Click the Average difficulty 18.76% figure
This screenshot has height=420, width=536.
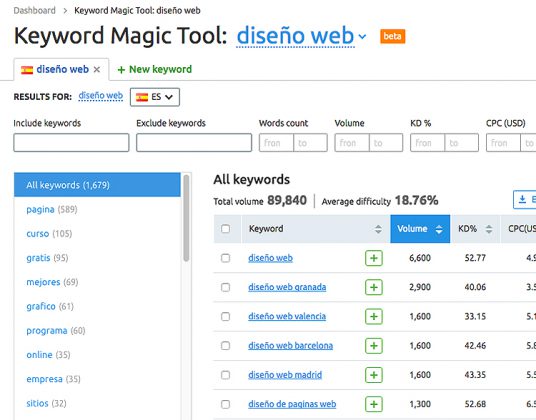[416, 200]
